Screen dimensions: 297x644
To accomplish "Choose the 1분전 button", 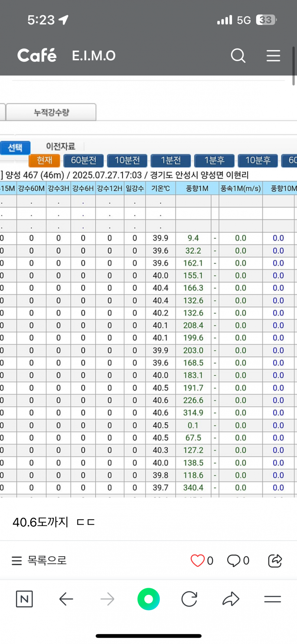I will click(x=171, y=160).
